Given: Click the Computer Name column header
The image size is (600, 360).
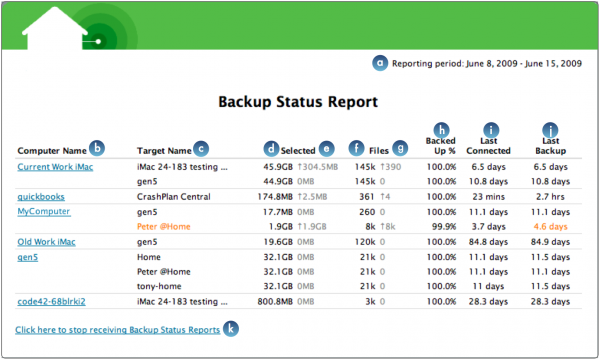Looking at the screenshot, I should tap(52, 151).
